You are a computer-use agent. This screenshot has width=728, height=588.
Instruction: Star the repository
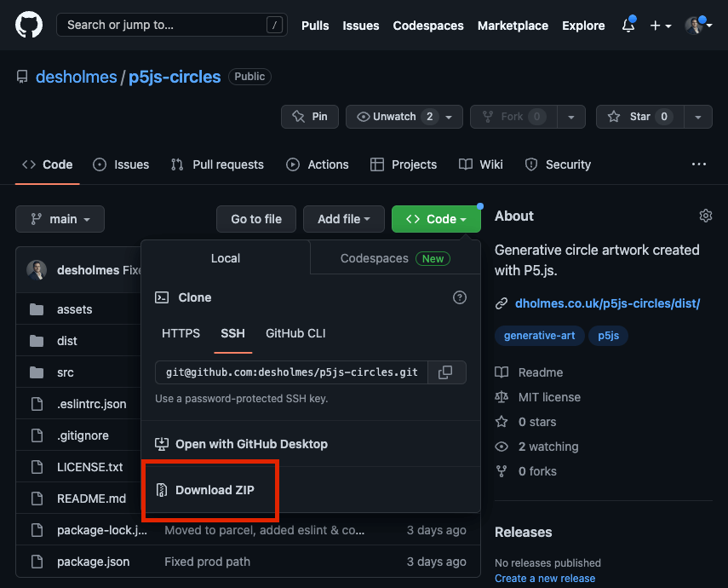[639, 117]
